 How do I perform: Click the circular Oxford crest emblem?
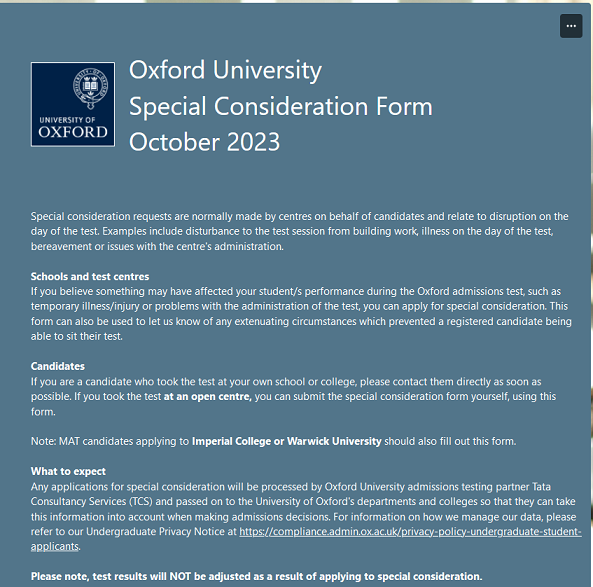pyautogui.click(x=90, y=87)
